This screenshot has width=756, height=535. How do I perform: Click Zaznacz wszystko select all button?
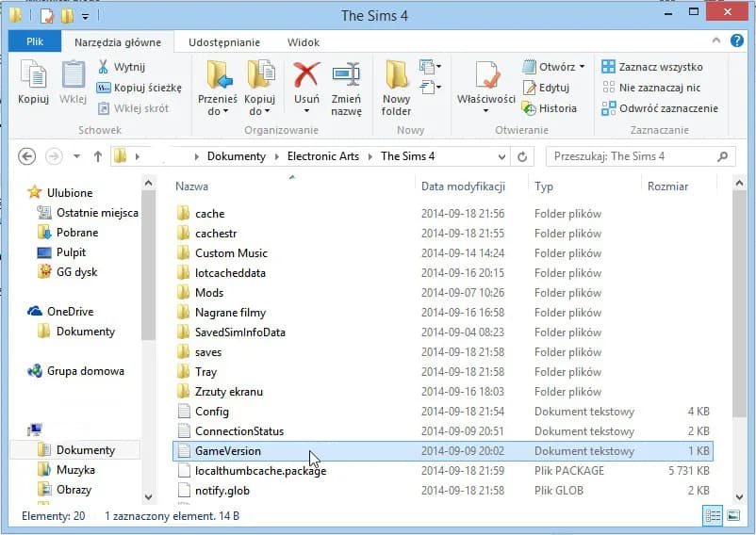coord(660,67)
